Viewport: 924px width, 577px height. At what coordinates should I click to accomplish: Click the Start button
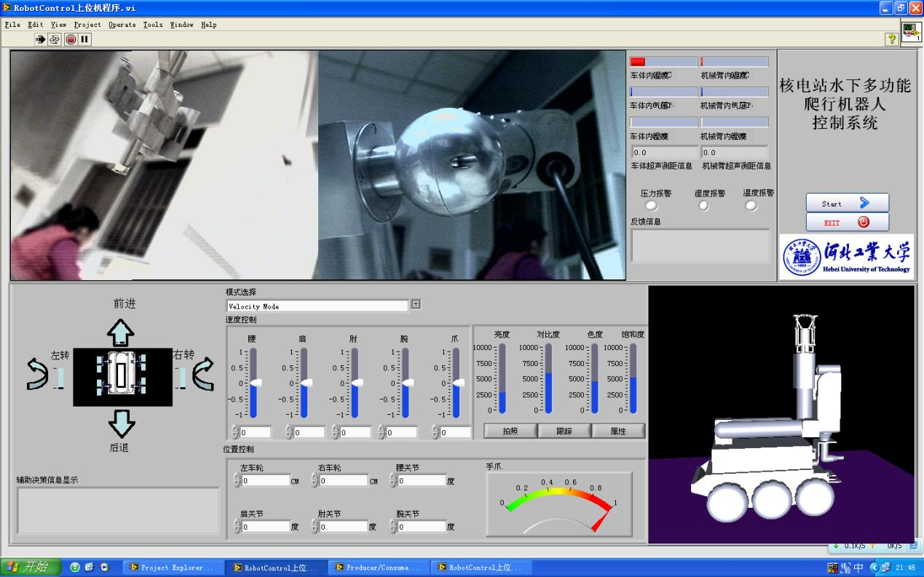click(x=847, y=203)
